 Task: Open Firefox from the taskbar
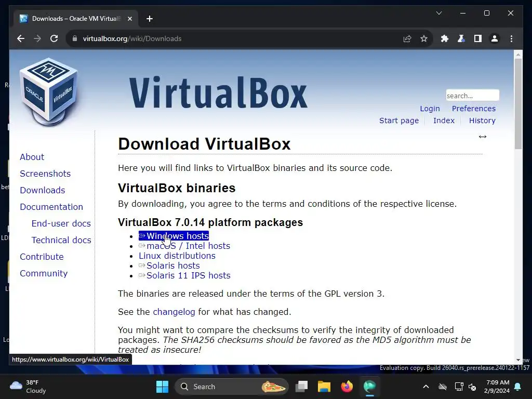[347, 387]
